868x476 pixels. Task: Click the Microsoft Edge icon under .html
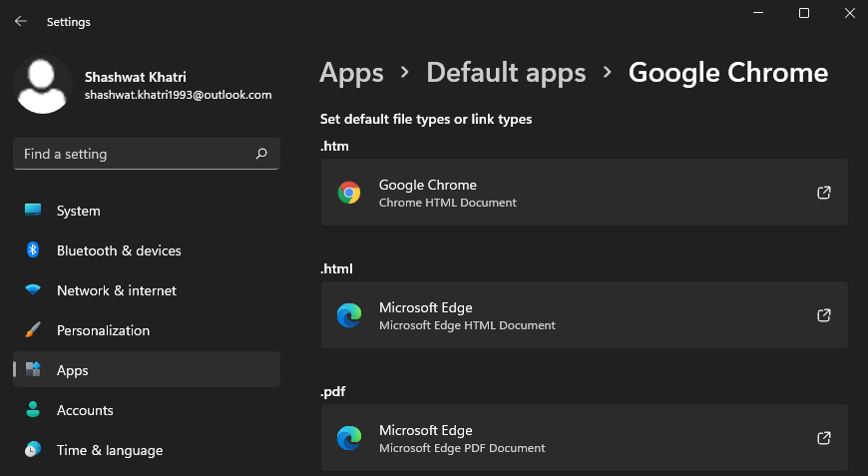click(349, 315)
